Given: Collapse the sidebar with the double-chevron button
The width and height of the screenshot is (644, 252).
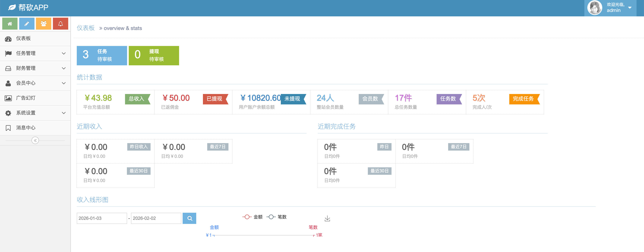Looking at the screenshot, I should [x=35, y=140].
